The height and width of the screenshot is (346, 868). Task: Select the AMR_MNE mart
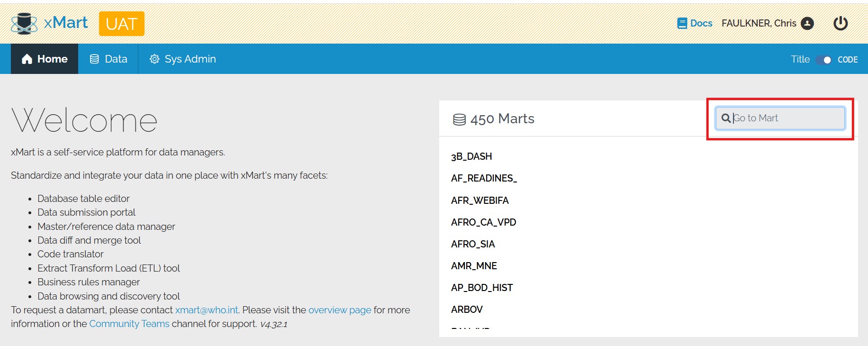tap(474, 266)
